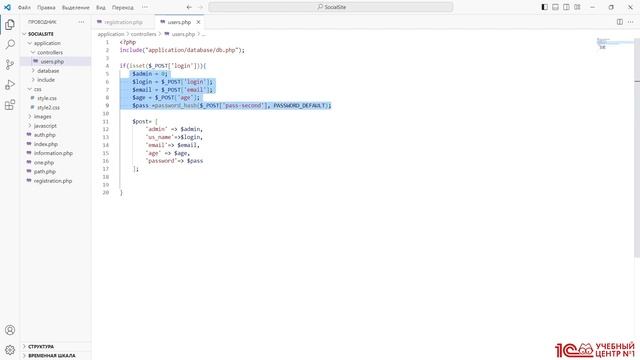Open the Правка menu
The width and height of the screenshot is (640, 360).
pos(46,7)
